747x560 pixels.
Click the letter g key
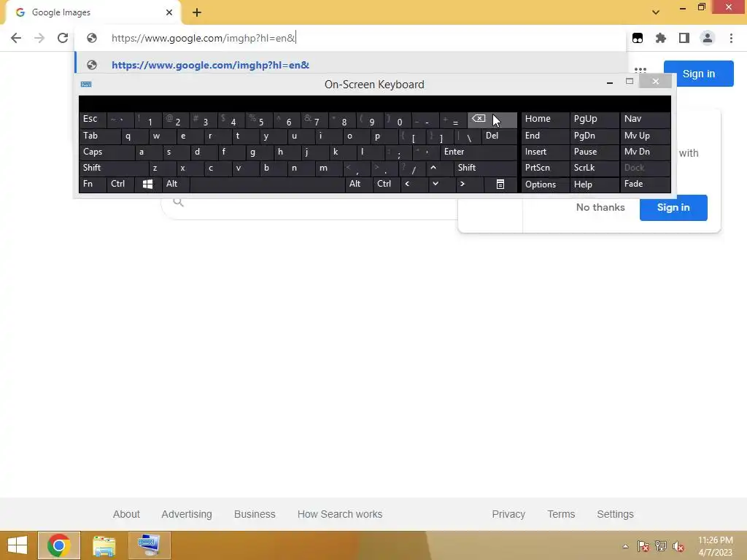pyautogui.click(x=259, y=152)
